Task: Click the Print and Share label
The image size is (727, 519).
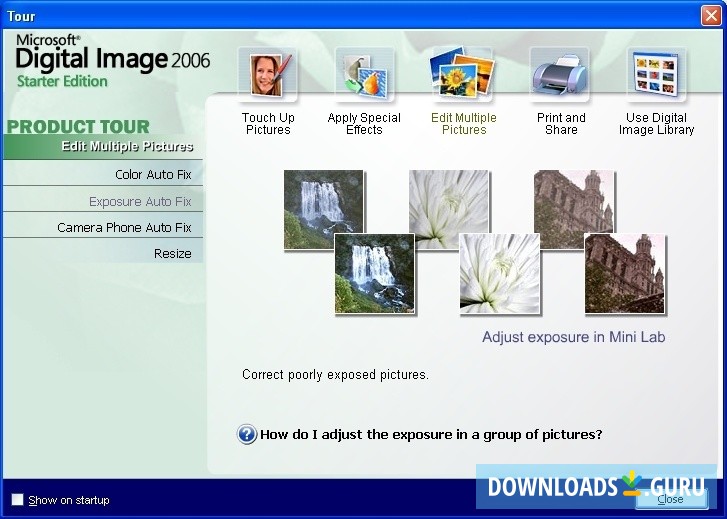Action: click(561, 124)
